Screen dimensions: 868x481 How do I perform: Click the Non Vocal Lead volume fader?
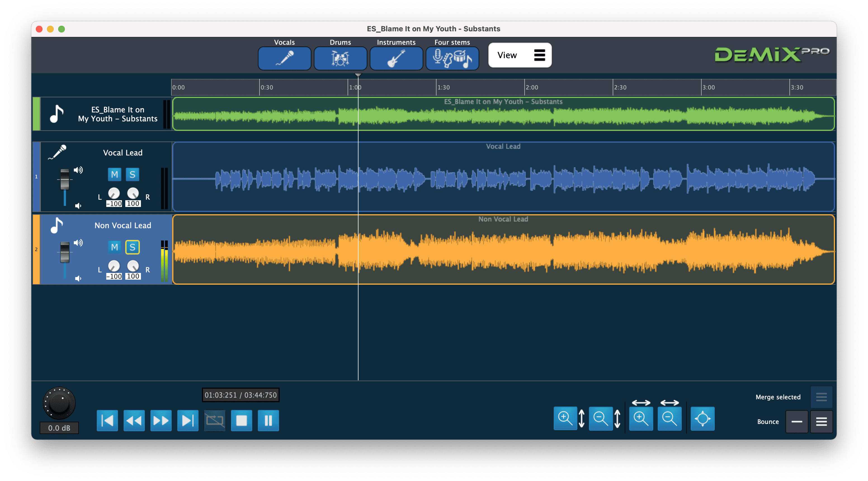65,253
